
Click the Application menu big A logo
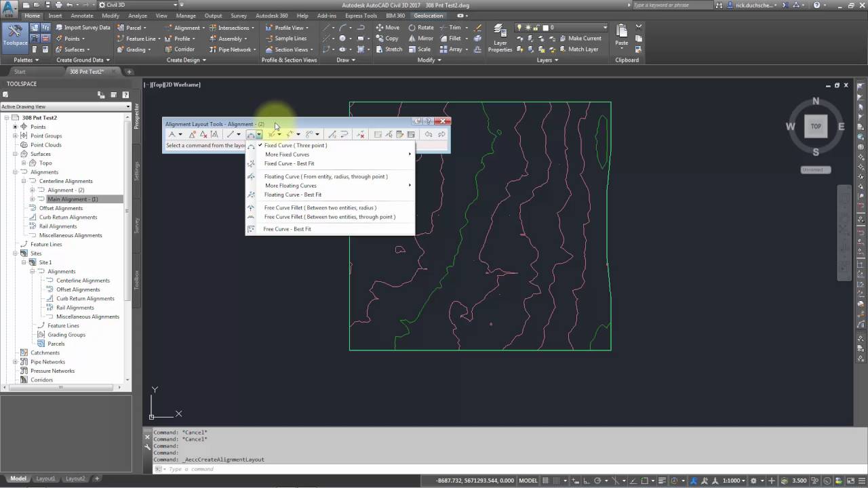(x=9, y=8)
